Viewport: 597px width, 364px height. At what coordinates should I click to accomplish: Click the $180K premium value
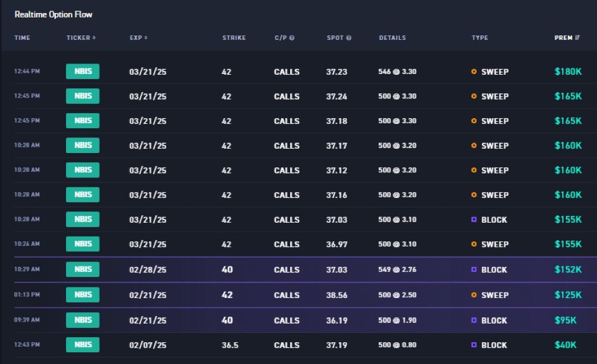(x=568, y=72)
